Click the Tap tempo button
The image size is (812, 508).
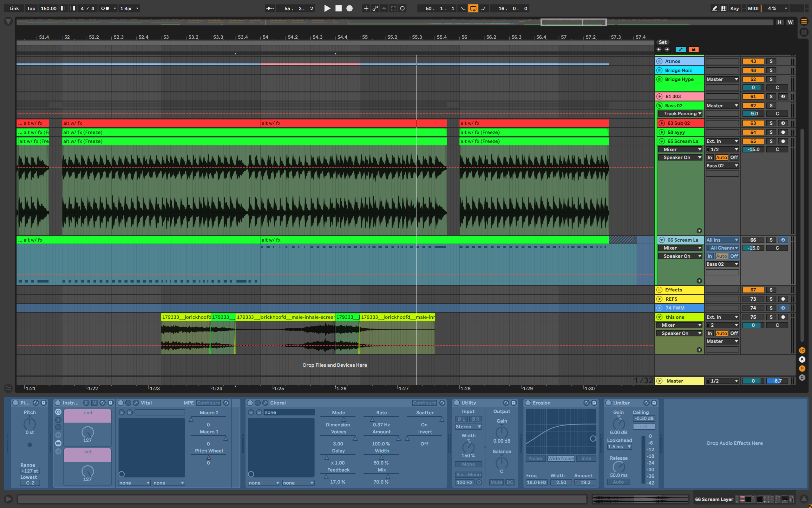click(x=31, y=8)
